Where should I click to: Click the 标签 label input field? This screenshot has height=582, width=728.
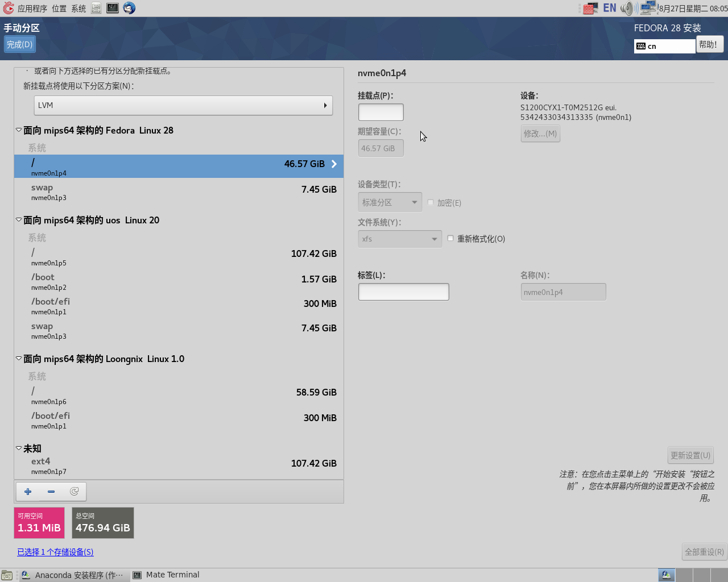pos(403,292)
